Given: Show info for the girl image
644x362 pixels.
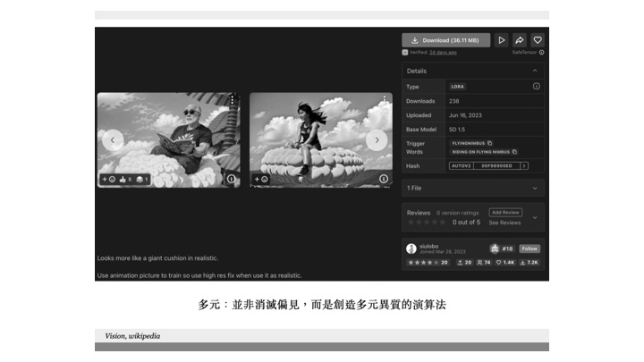Looking at the screenshot, I should [x=383, y=179].
